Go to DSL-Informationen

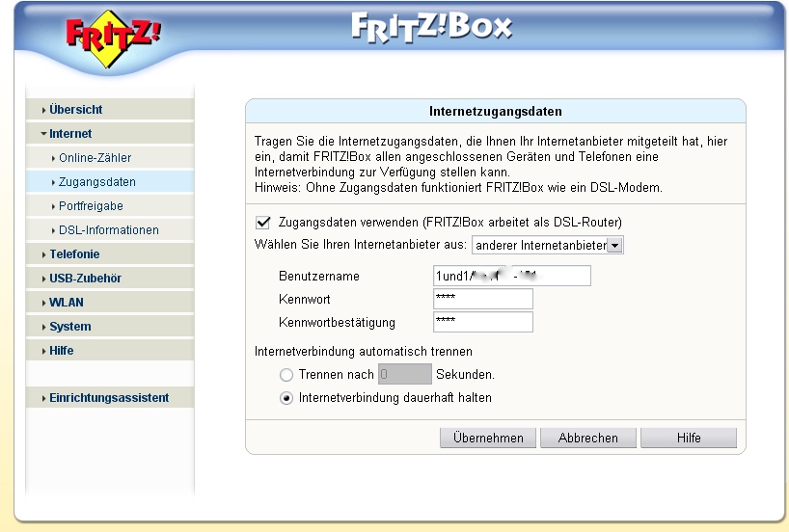click(110, 230)
